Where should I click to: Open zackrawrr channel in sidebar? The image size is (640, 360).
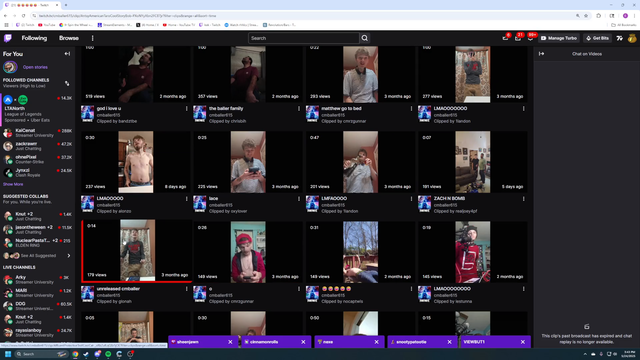tap(38, 146)
